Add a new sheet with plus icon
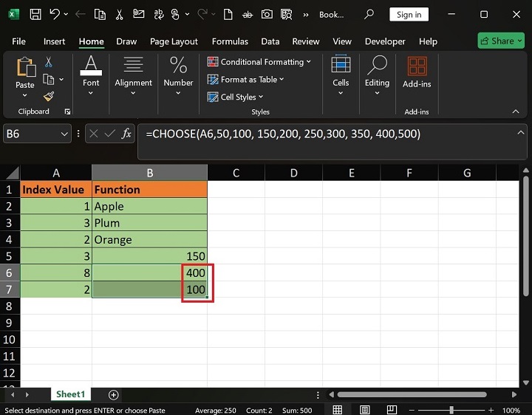This screenshot has height=415, width=532. (114, 395)
